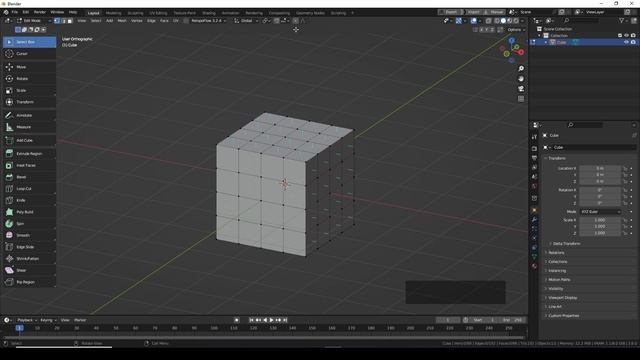Open the Edit Mode dropdown

click(34, 20)
